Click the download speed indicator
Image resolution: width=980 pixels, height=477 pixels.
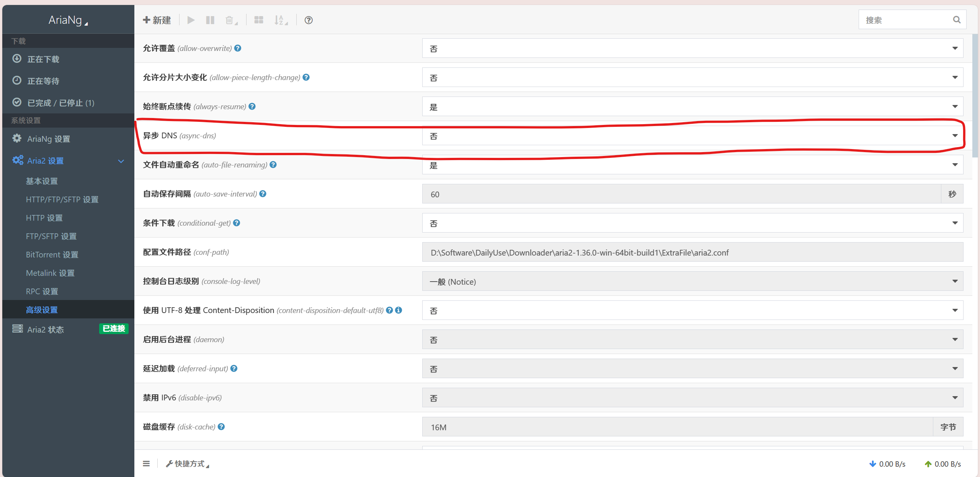click(887, 464)
